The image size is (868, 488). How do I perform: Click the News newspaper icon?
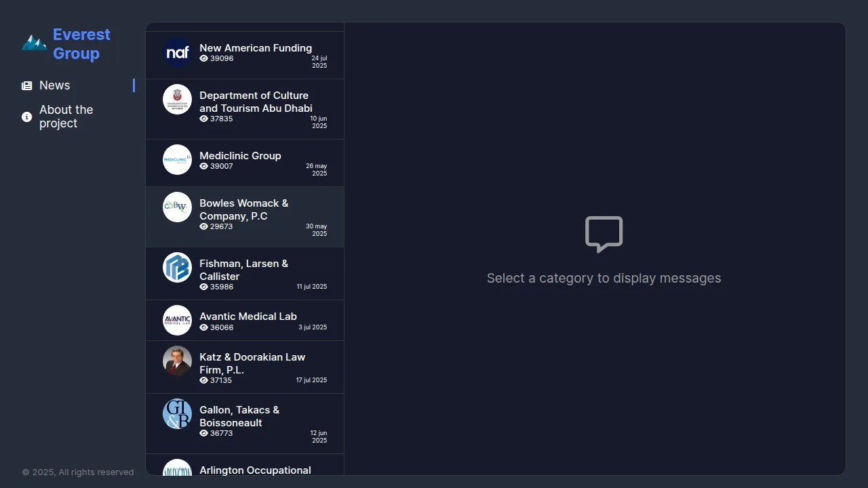click(x=26, y=86)
